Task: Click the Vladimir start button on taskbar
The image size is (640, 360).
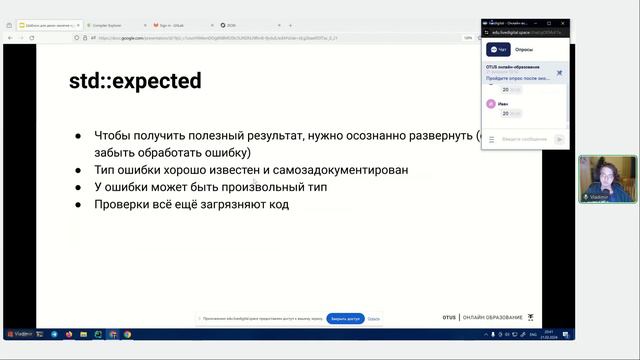Action: 19,334
